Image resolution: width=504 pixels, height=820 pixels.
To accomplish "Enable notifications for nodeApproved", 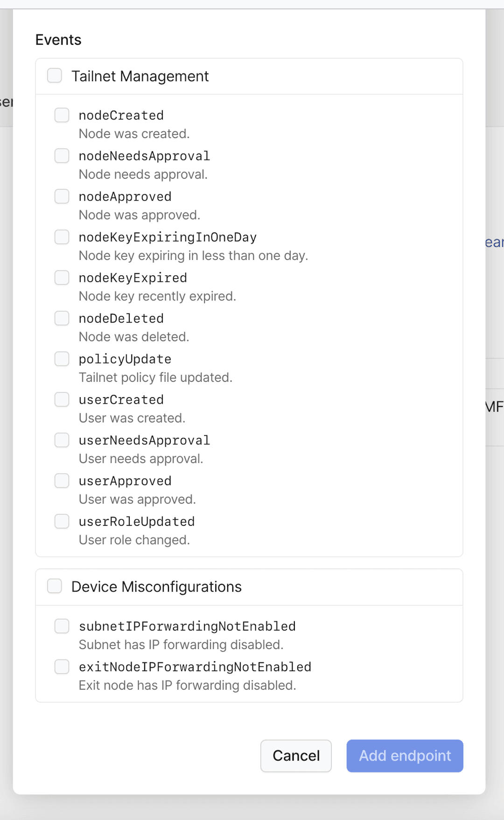I will (62, 196).
